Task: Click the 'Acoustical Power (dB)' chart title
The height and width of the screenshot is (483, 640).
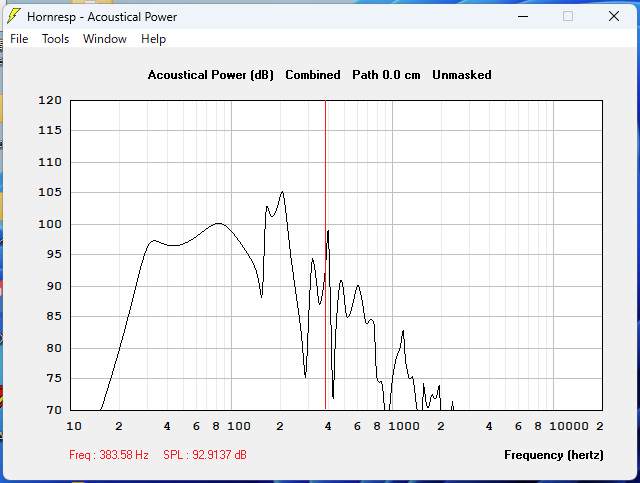Action: [211, 75]
